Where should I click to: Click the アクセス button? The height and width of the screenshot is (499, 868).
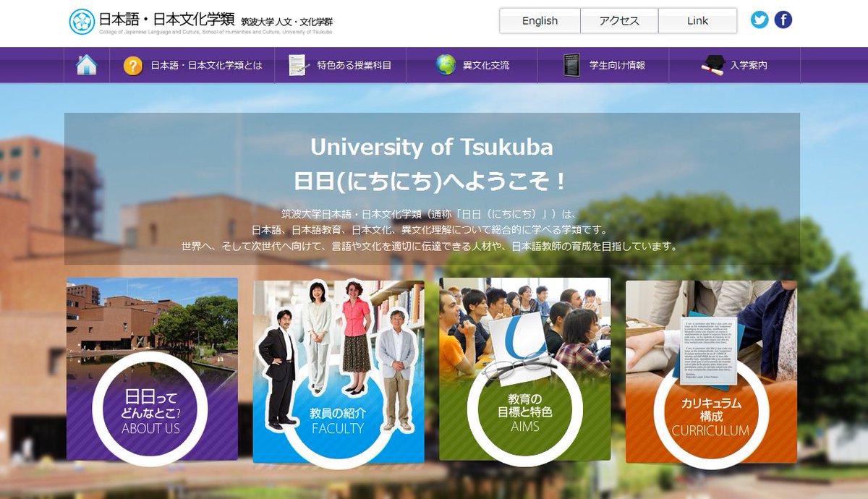(x=620, y=21)
